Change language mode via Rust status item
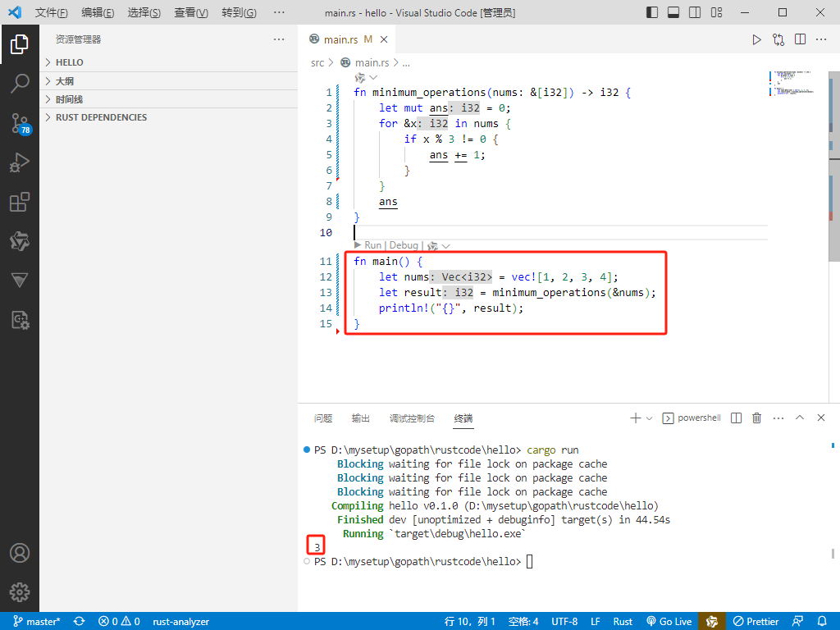 [x=623, y=622]
